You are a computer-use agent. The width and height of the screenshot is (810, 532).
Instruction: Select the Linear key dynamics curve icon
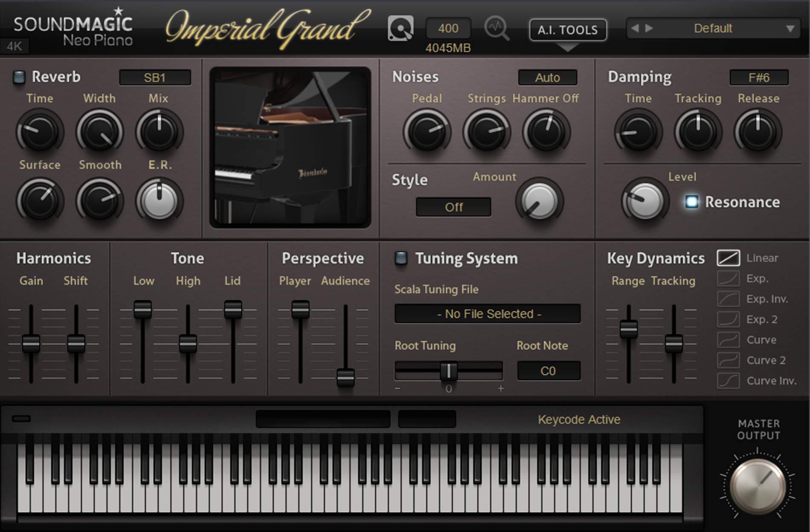(x=728, y=258)
